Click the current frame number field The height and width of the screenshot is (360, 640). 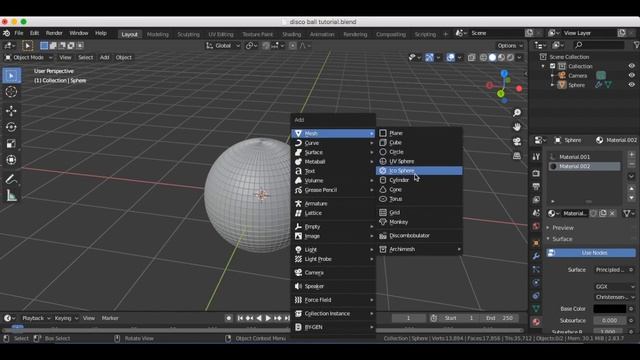(408, 318)
